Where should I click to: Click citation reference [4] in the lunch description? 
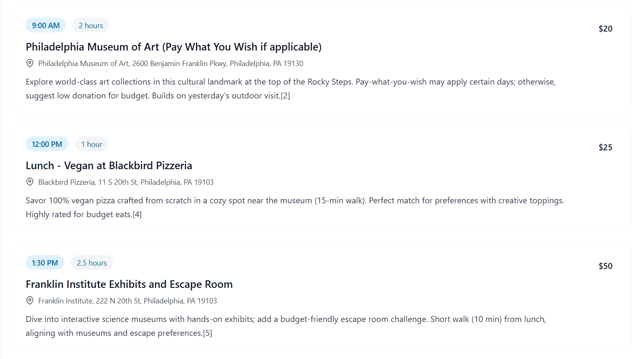click(x=138, y=214)
